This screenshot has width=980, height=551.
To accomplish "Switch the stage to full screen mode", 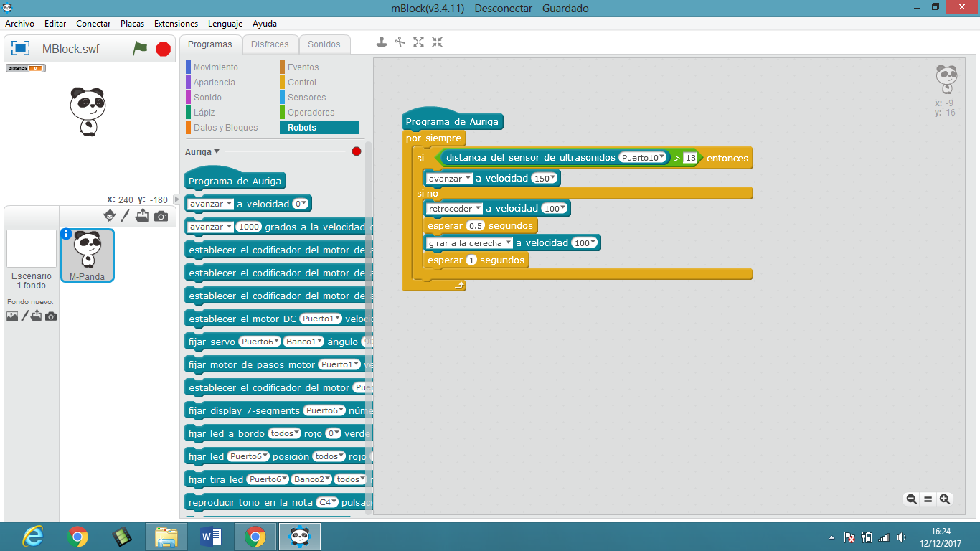I will pos(21,49).
